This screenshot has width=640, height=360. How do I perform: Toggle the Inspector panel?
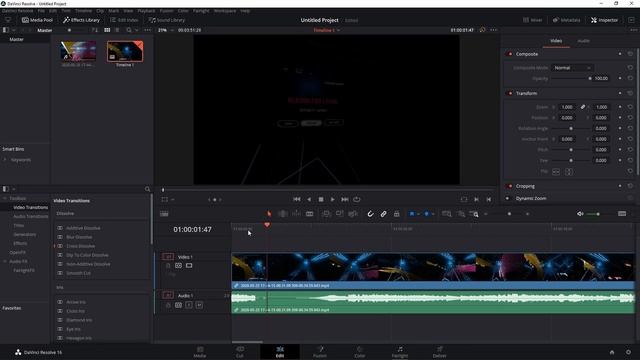tap(604, 20)
